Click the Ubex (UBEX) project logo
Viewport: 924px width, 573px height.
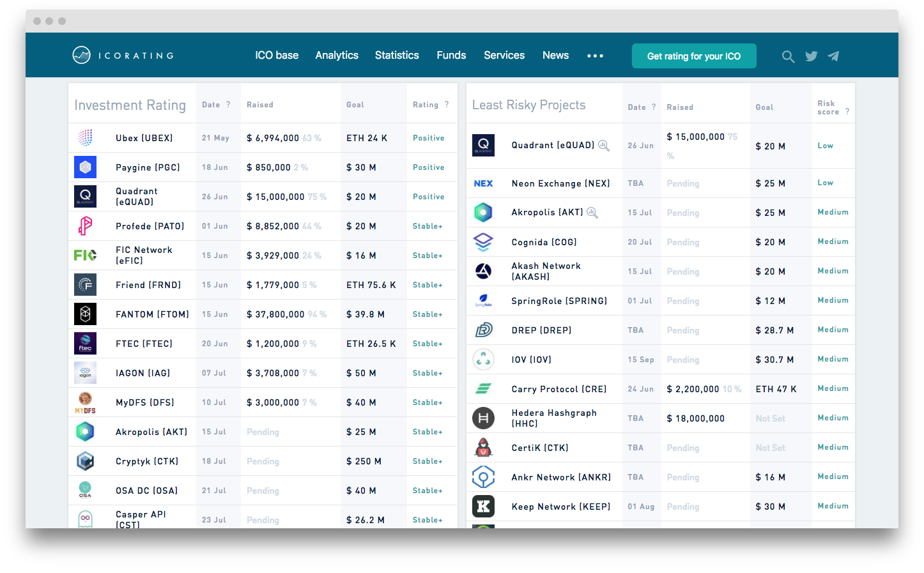click(x=86, y=137)
